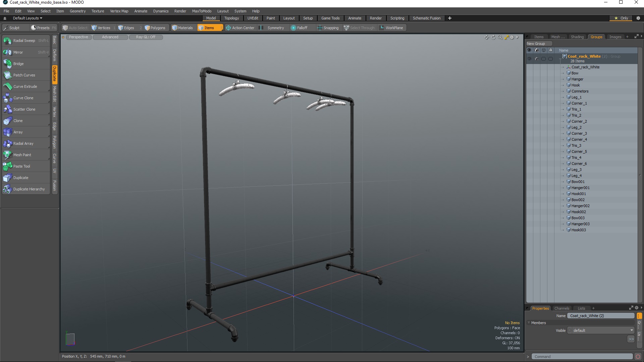This screenshot has height=362, width=644.
Task: Pick the Curve Clone tool
Action: [x=26, y=98]
